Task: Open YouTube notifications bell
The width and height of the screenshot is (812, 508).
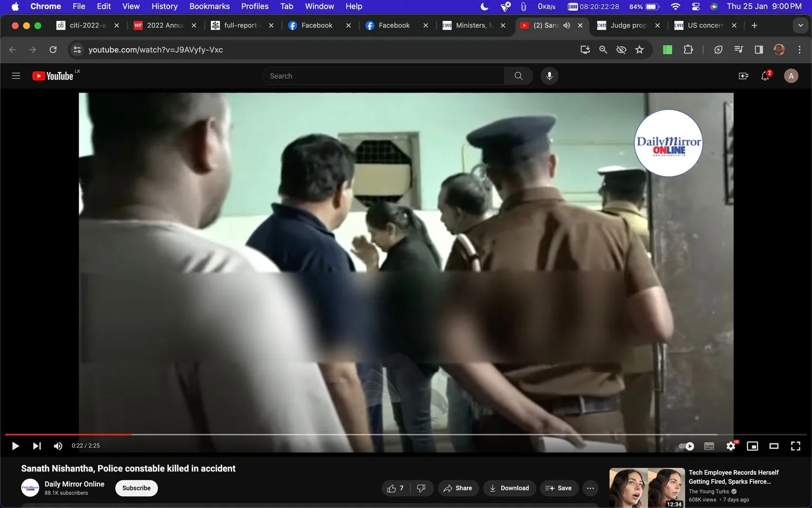Action: (765, 76)
